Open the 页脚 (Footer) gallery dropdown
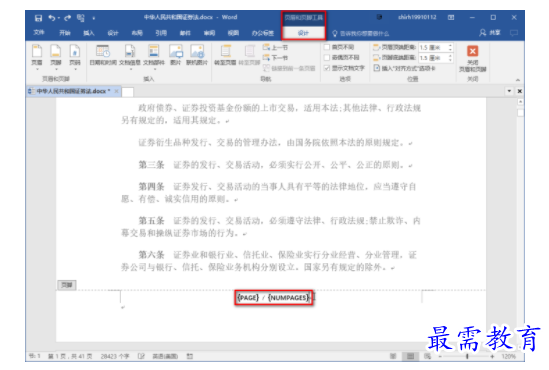Screen dimensions: 549x370 [56, 57]
